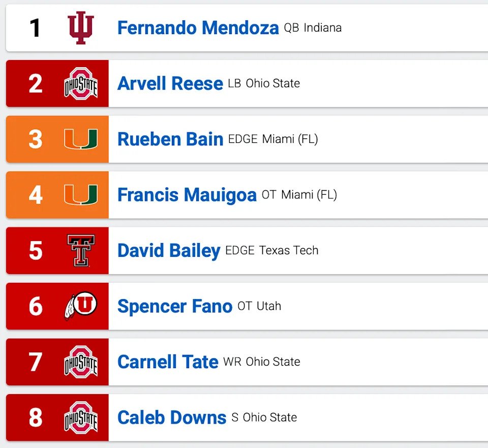Click the Texas Tech logo at pick 5
The image size is (488, 448).
tap(81, 251)
